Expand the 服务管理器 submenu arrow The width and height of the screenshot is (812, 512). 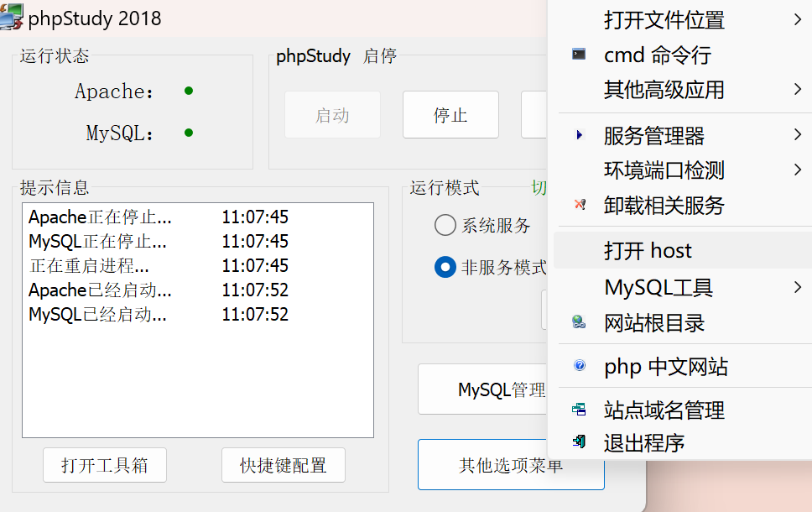pyautogui.click(x=798, y=135)
